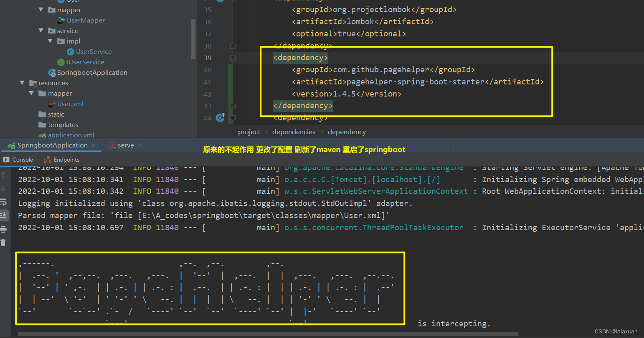Select the dependency breadcrumb

point(347,132)
